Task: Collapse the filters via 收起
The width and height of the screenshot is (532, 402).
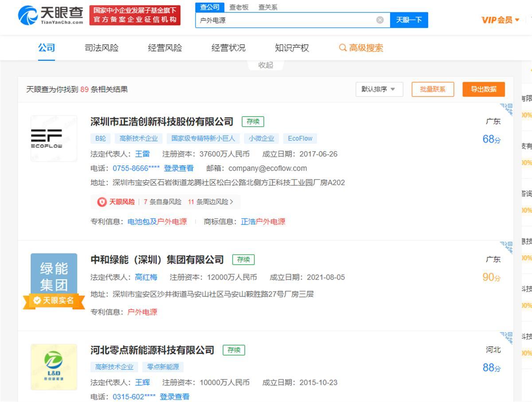Action: 266,65
